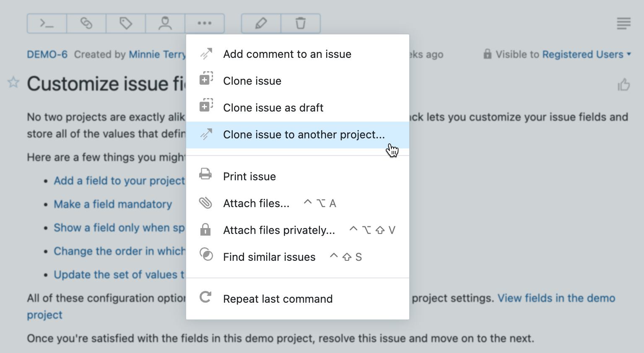The height and width of the screenshot is (353, 644).
Task: Click the paperclip icon for Attach files
Action: tap(205, 202)
